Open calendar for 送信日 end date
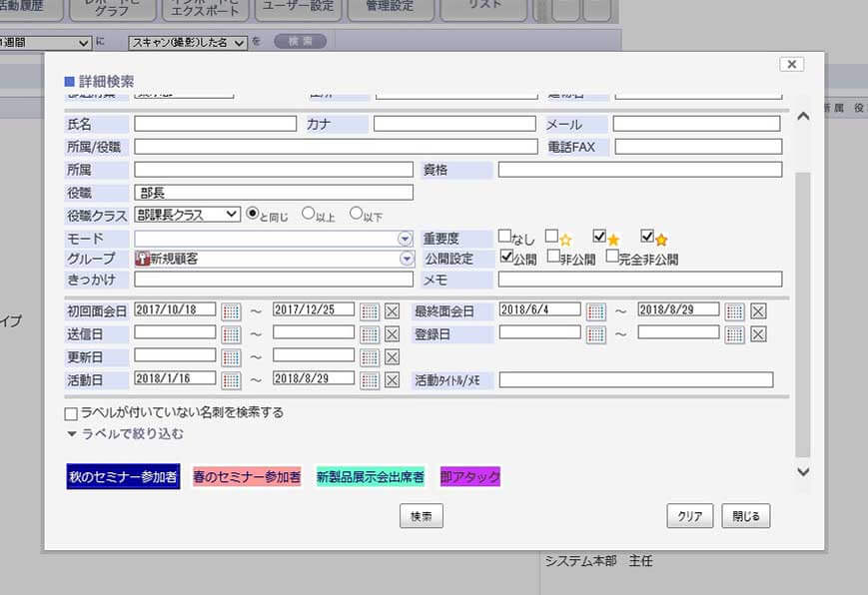Image resolution: width=868 pixels, height=595 pixels. coord(370,334)
